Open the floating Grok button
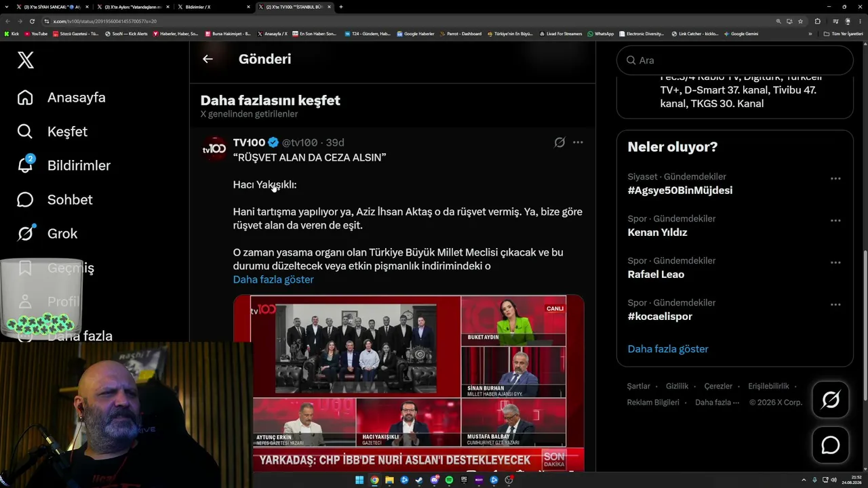The image size is (868, 488). pos(831,400)
